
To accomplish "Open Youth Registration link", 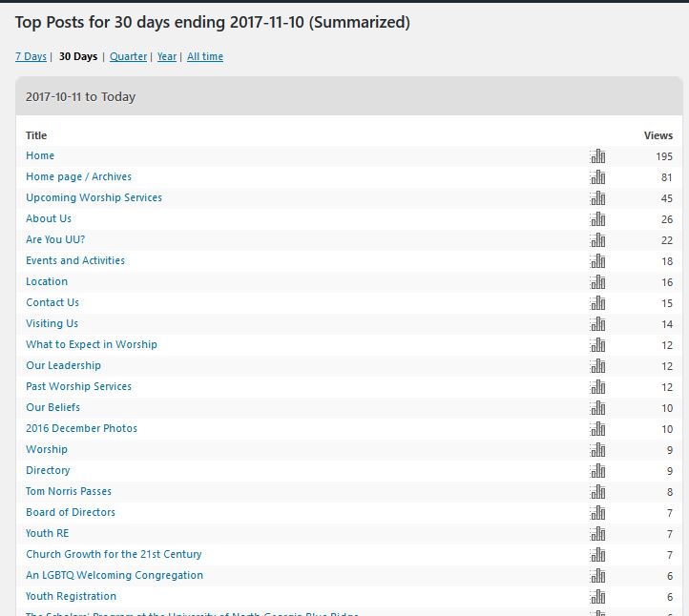I will point(71,597).
